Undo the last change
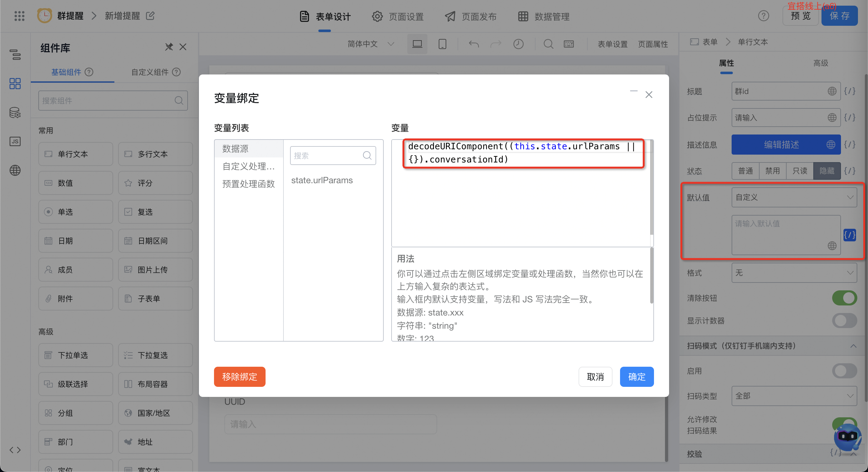 pyautogui.click(x=474, y=44)
